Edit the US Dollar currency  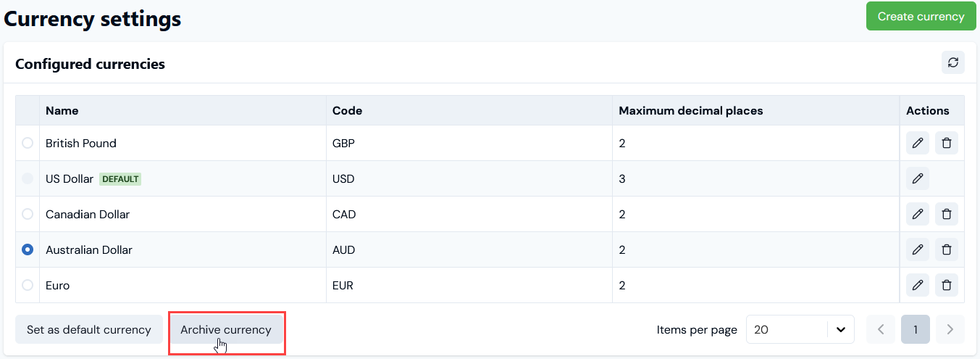918,179
